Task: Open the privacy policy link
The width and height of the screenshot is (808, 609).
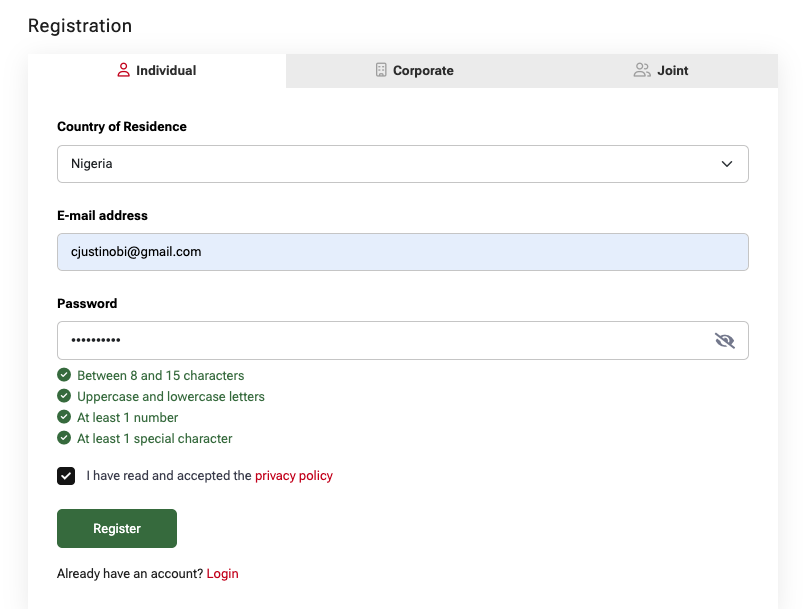Action: (294, 476)
